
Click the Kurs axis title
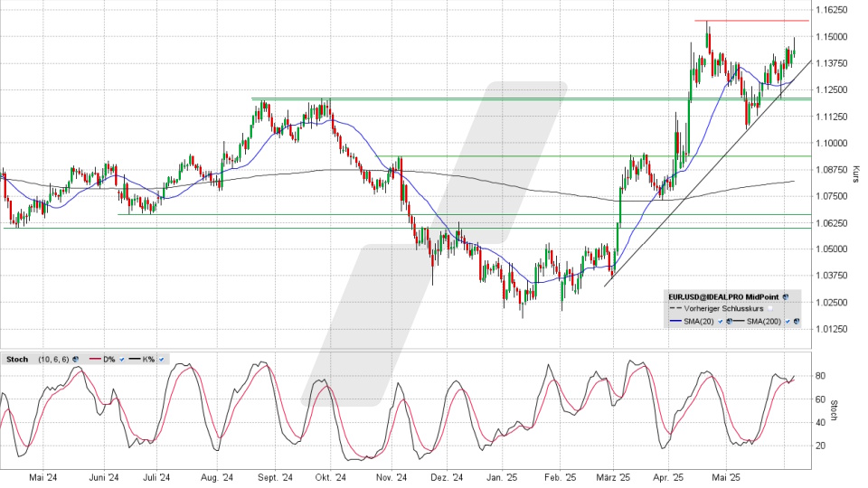(856, 174)
